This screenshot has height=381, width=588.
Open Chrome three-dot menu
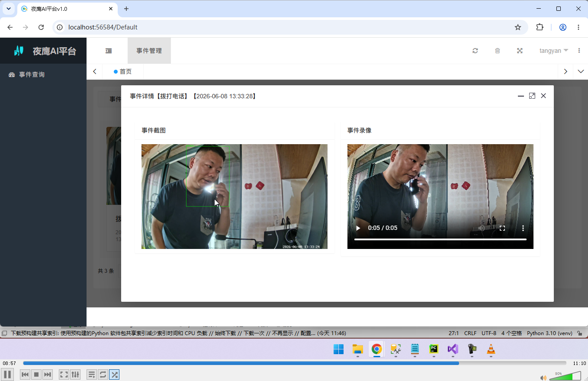coord(578,27)
